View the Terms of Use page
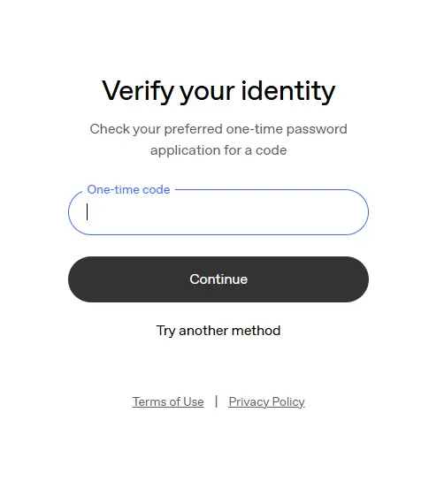This screenshot has width=421, height=504. click(x=168, y=401)
